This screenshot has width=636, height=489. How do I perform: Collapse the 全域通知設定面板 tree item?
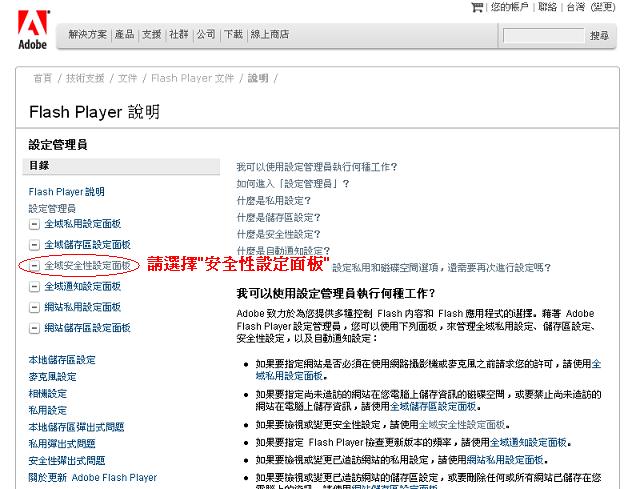click(x=34, y=287)
